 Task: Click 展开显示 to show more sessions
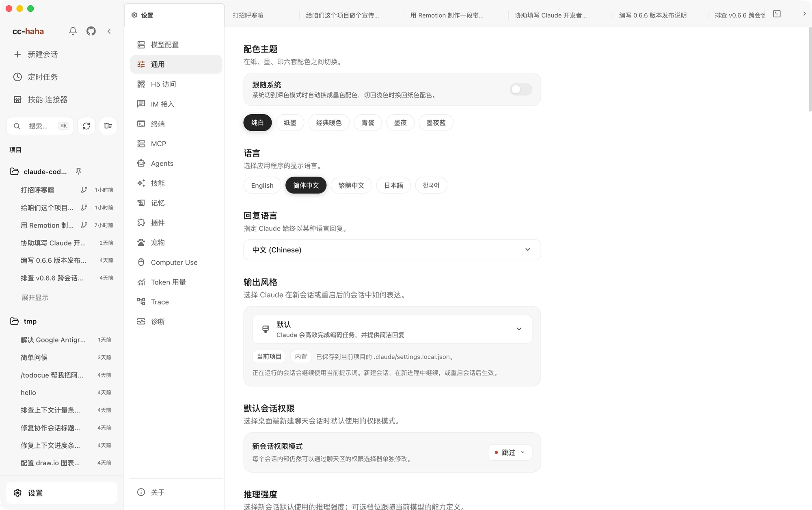click(x=35, y=297)
